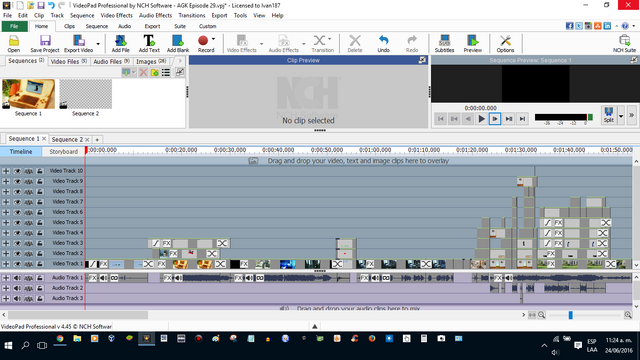The image size is (640, 360).
Task: Click the Preview toolbar icon
Action: click(x=473, y=44)
